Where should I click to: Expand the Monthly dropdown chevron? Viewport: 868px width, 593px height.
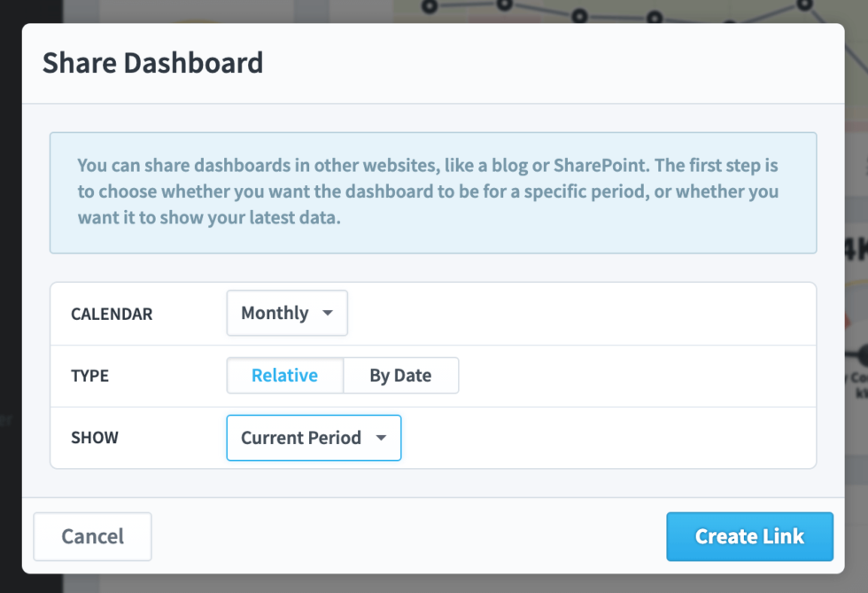point(328,313)
